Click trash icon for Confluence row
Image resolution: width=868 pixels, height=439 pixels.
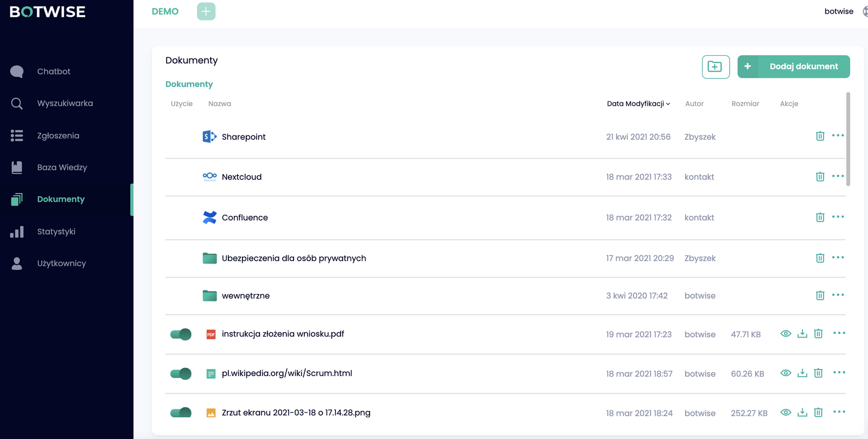tap(820, 217)
